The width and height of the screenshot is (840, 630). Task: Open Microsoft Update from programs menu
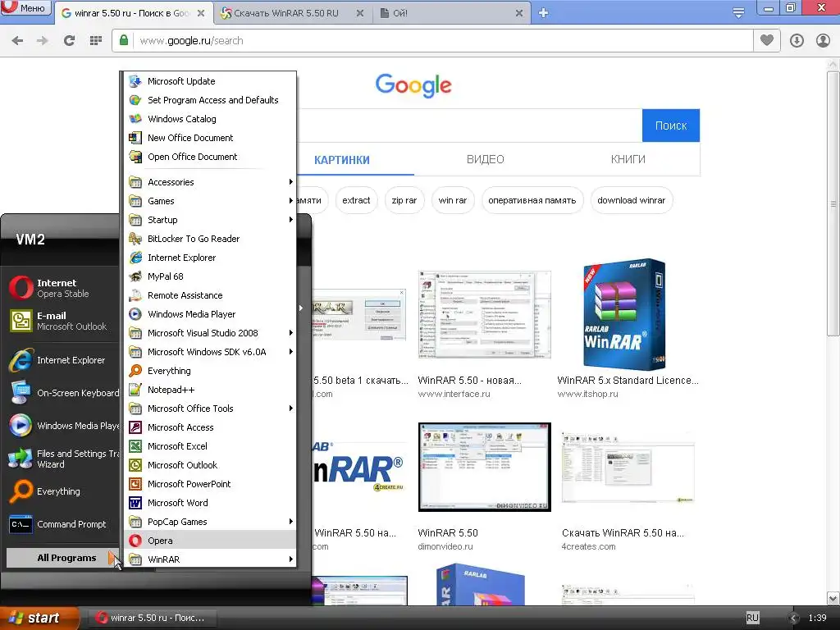coord(209,81)
